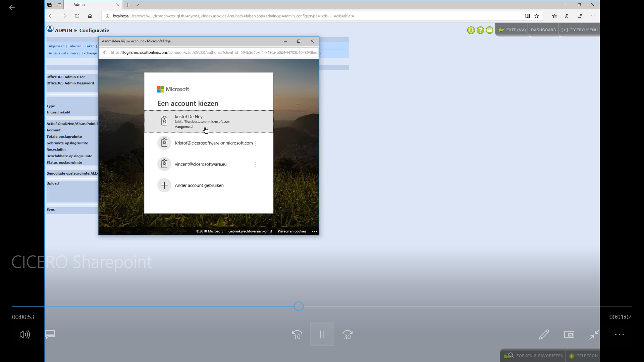Click the Sync label row
This screenshot has height=362, width=644.
pyautogui.click(x=72, y=210)
